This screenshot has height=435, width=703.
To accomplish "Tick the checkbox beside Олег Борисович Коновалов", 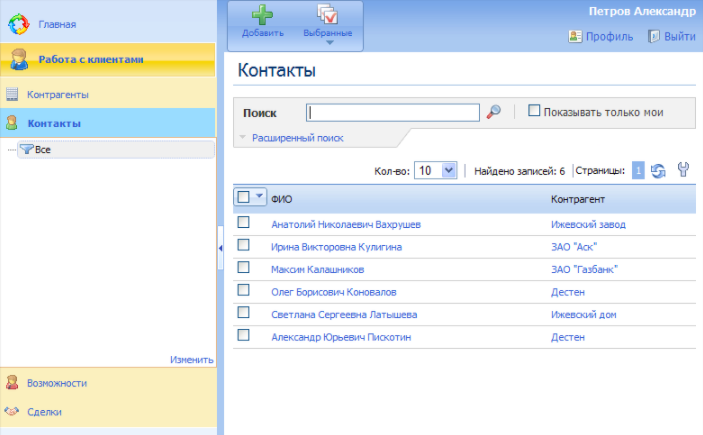I will click(x=243, y=291).
